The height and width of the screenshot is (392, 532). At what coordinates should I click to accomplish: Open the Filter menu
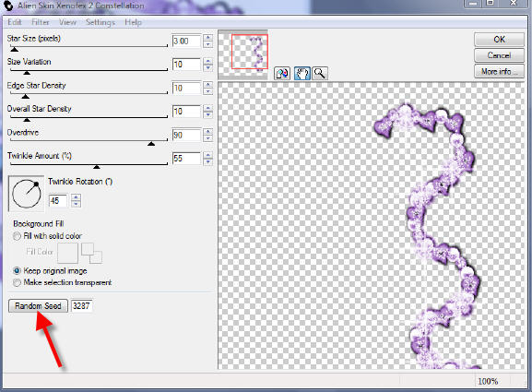click(41, 22)
